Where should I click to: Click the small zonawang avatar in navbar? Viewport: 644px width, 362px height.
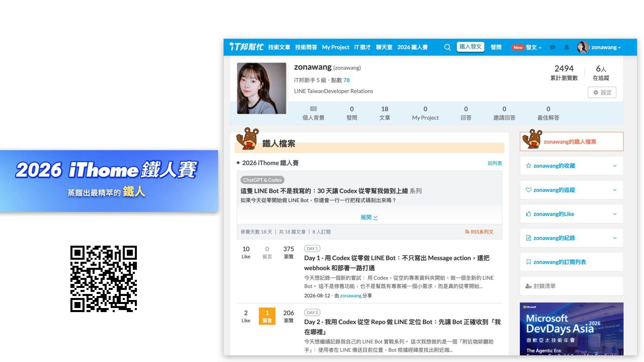583,47
